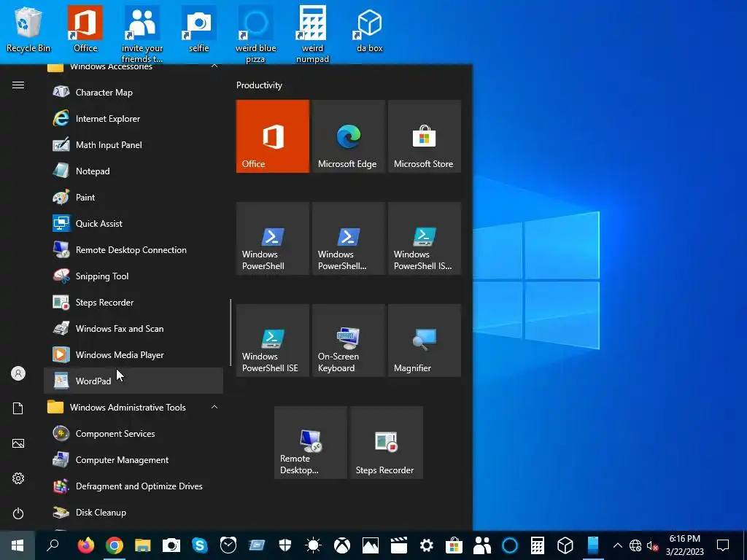Open the Remote Desktop tile

point(311,443)
